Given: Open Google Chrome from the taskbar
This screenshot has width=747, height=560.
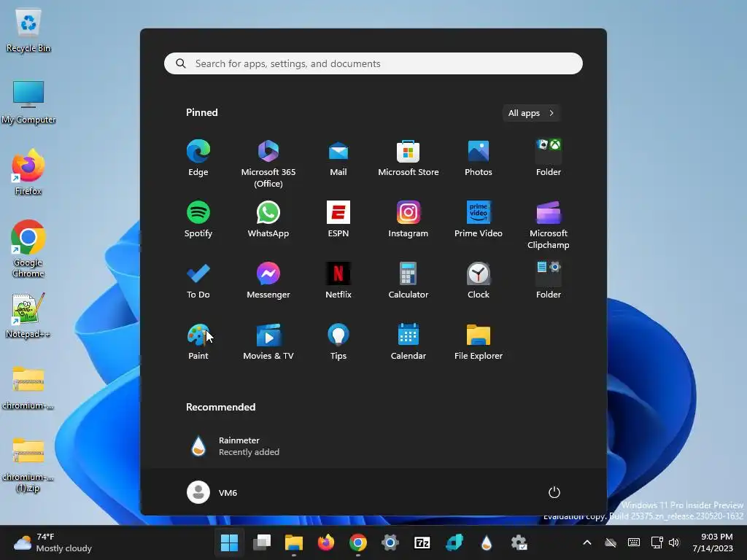Looking at the screenshot, I should click(x=357, y=542).
